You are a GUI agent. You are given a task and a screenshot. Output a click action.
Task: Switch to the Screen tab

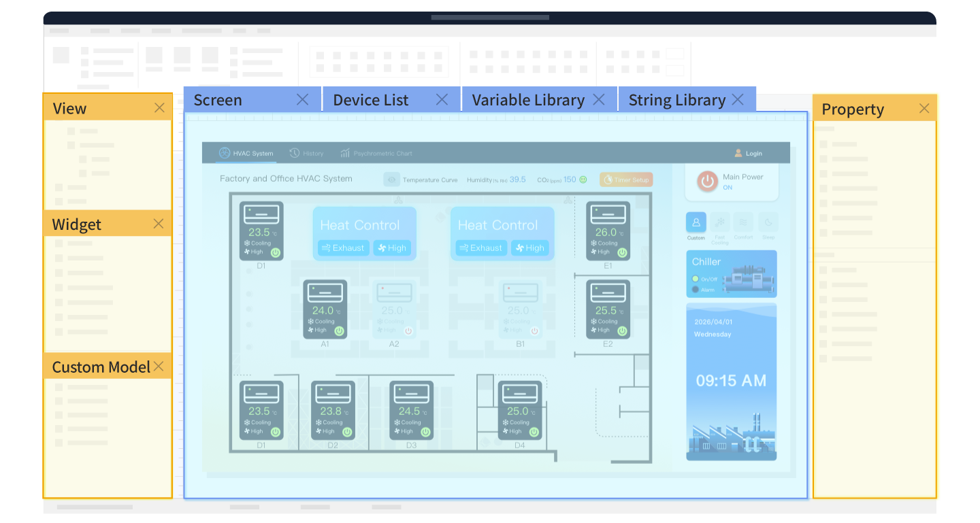click(252, 99)
